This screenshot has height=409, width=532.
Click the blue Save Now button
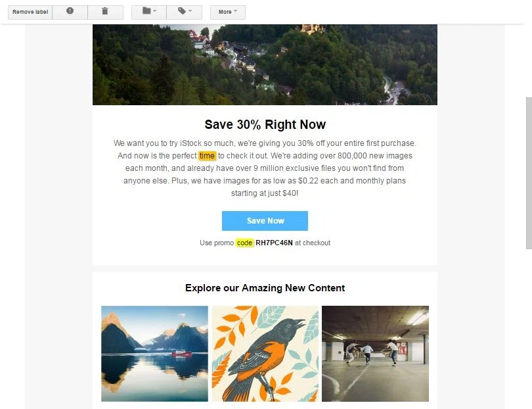pyautogui.click(x=265, y=221)
